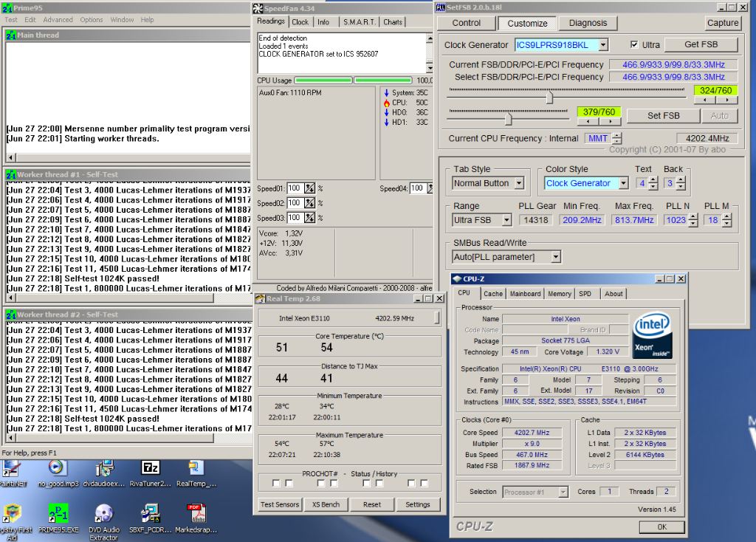
Task: Click the SetFSB title bar icon
Action: (440, 7)
